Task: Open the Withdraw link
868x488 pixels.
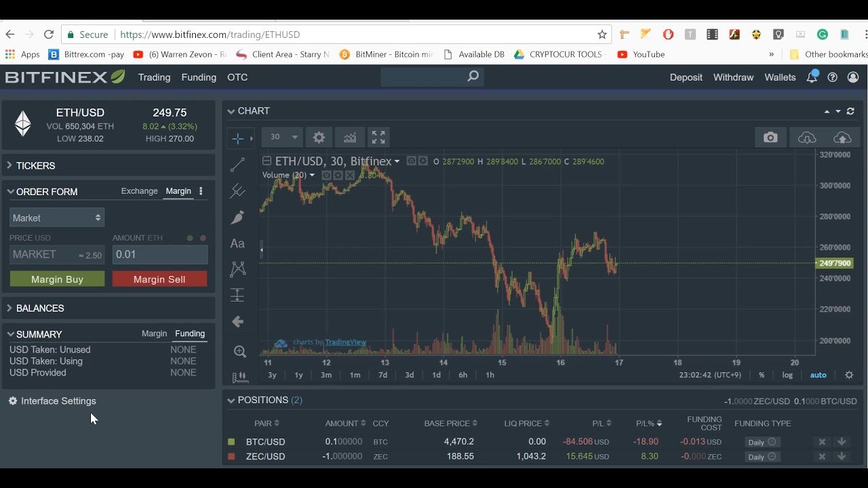Action: tap(733, 77)
